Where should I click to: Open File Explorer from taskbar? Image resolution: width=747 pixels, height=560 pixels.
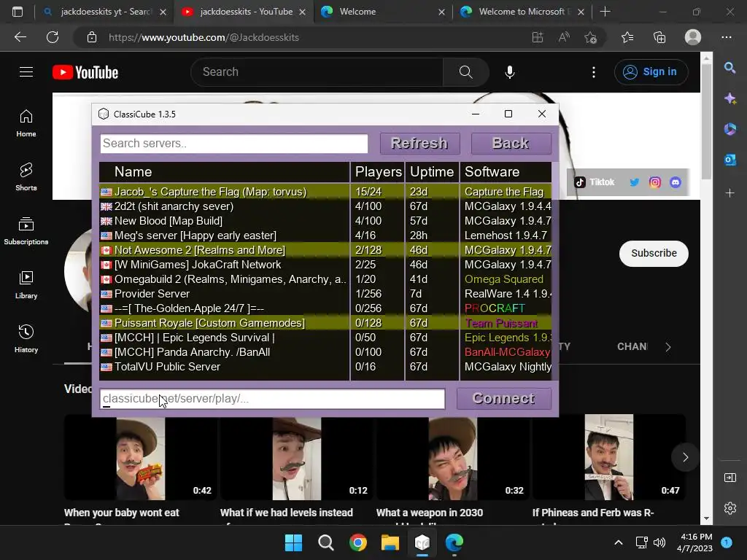390,542
